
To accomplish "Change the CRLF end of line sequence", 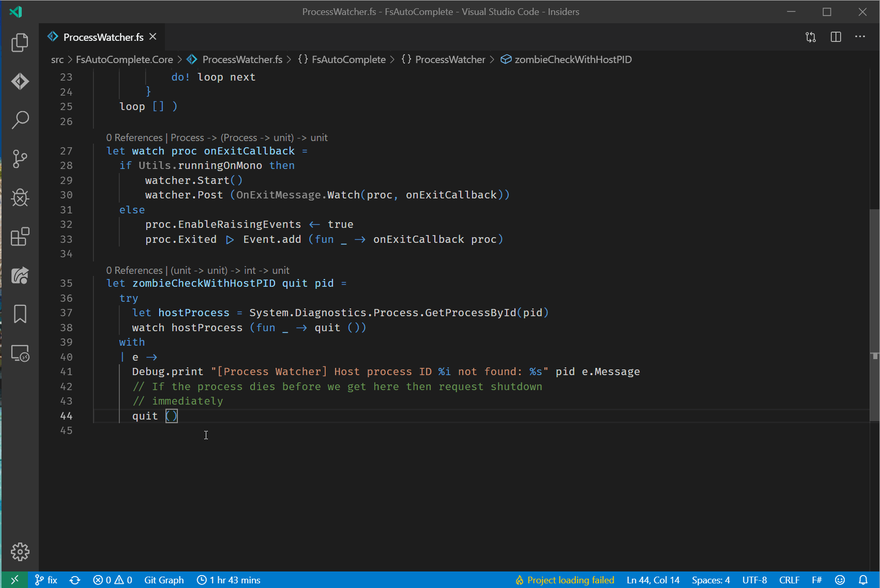I will (x=790, y=580).
